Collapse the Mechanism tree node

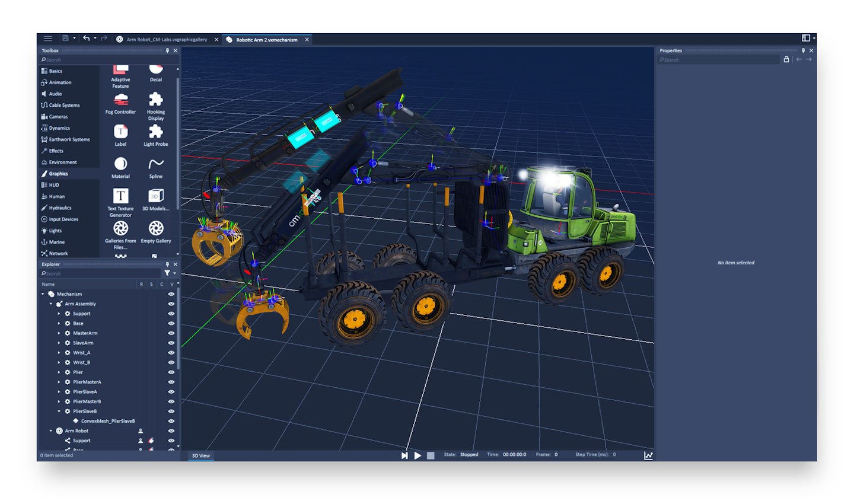click(x=43, y=294)
